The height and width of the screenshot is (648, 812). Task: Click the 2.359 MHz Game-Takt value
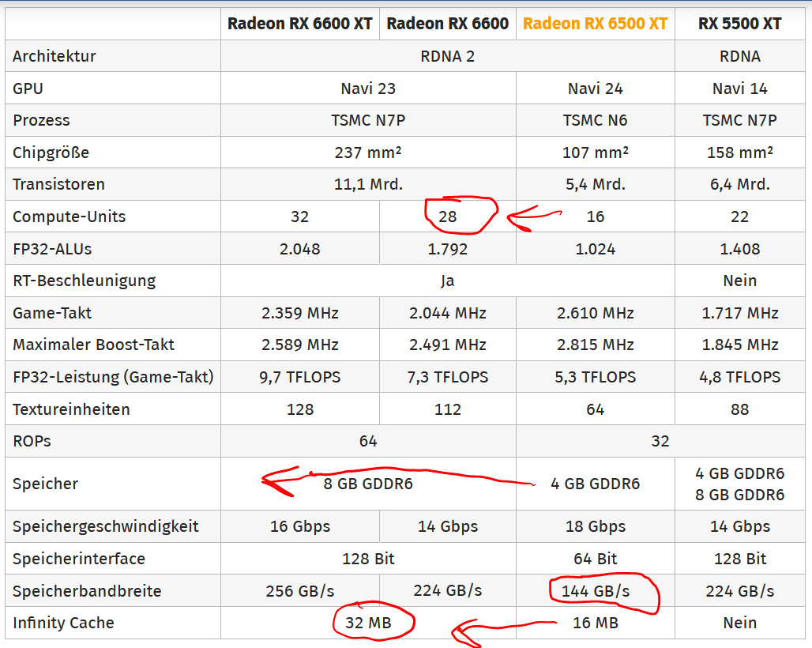300,314
